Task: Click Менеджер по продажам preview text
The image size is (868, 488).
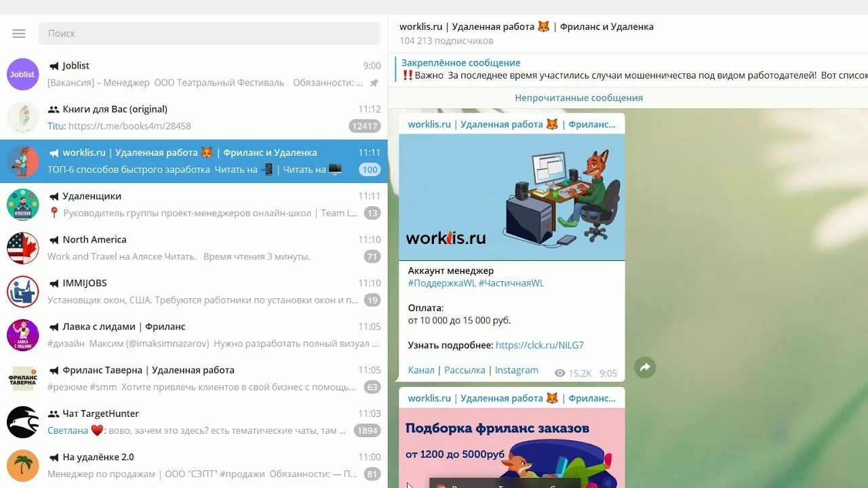Action: click(x=203, y=474)
